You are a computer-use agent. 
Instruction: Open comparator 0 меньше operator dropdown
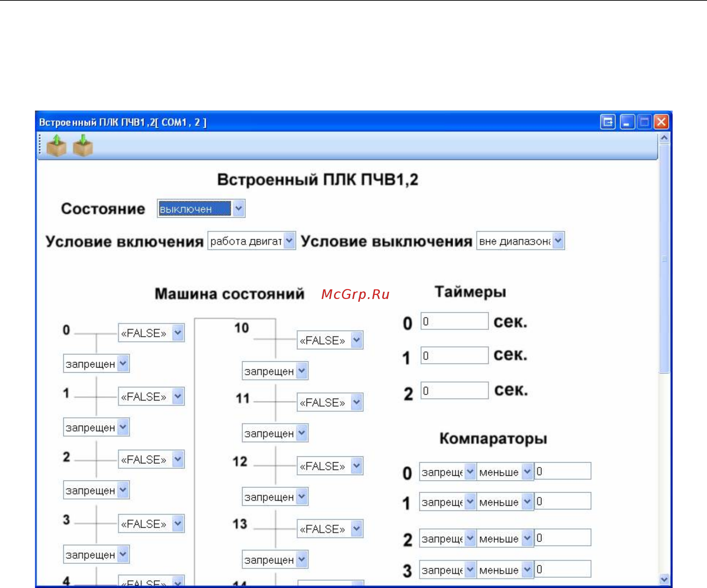point(505,472)
